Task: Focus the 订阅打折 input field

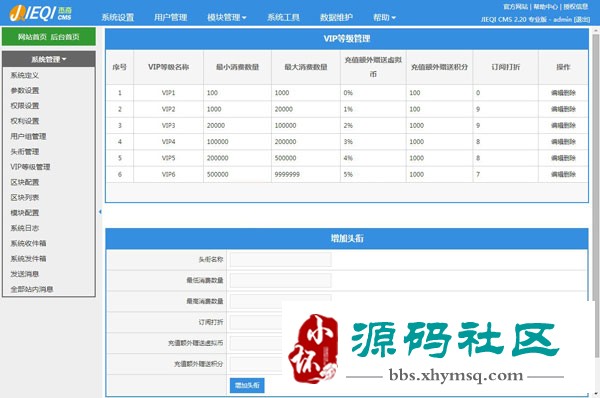Action: click(x=256, y=322)
